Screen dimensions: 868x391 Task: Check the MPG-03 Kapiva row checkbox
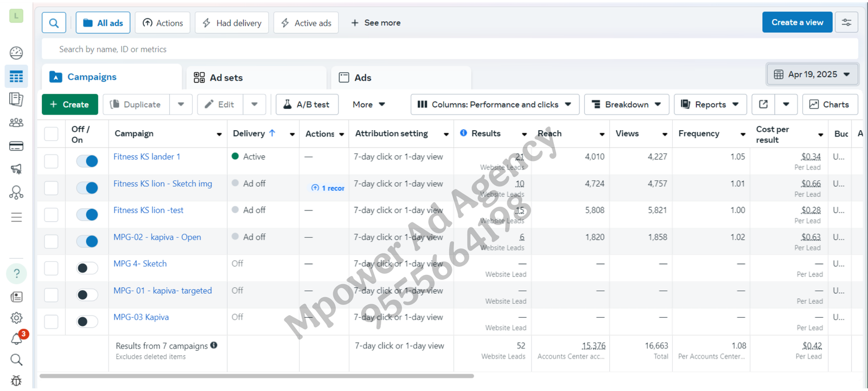[51, 322]
